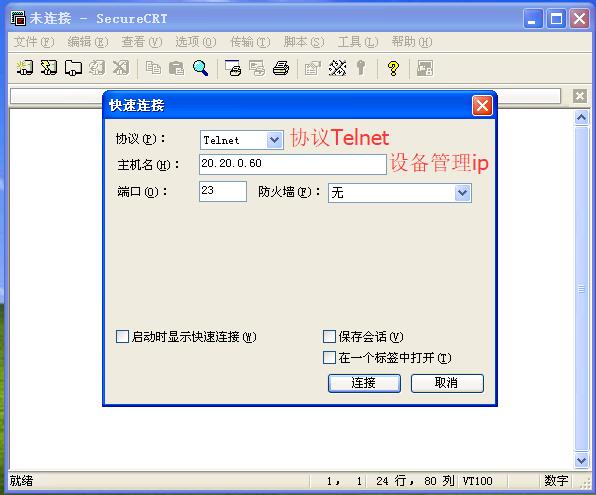Click the 端口 port field showing 23
This screenshot has height=495, width=596.
click(223, 191)
